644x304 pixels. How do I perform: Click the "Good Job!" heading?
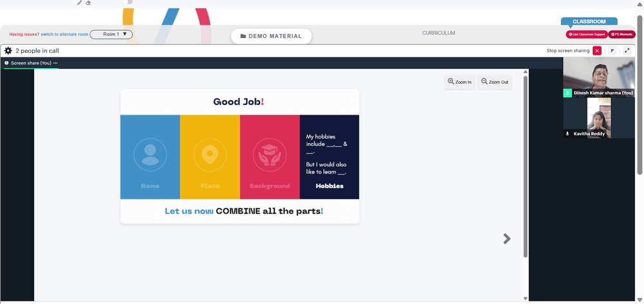[239, 102]
